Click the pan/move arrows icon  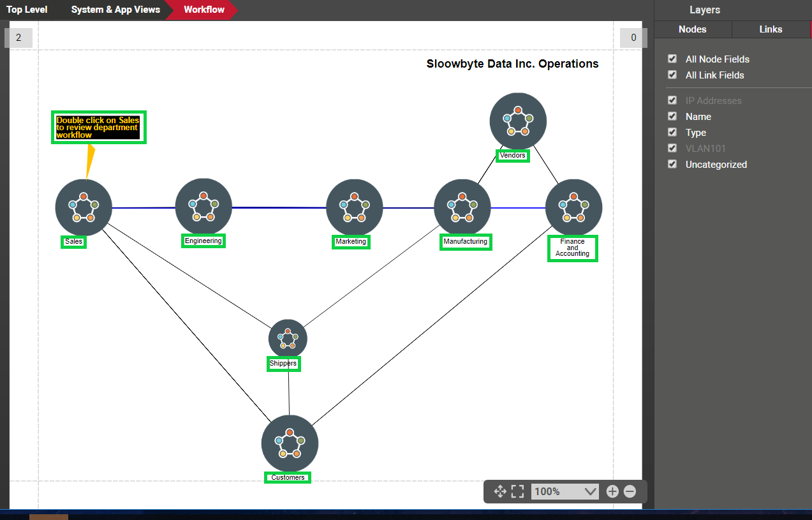500,491
